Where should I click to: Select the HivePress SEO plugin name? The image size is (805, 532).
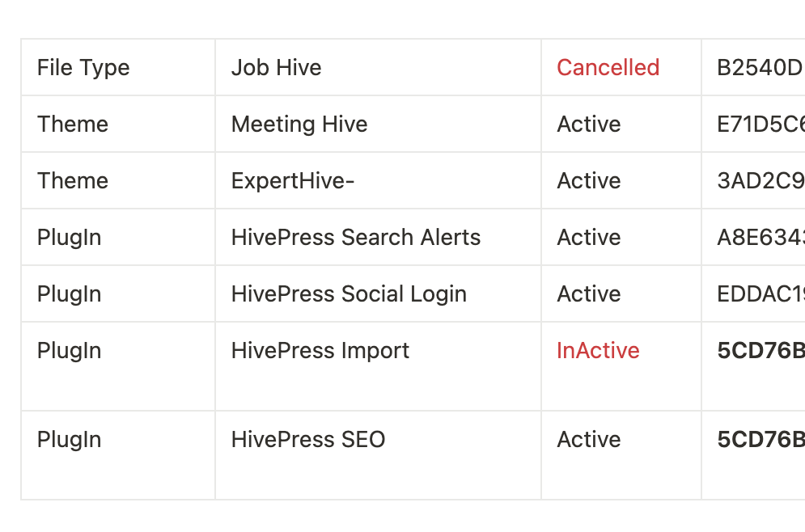click(308, 440)
